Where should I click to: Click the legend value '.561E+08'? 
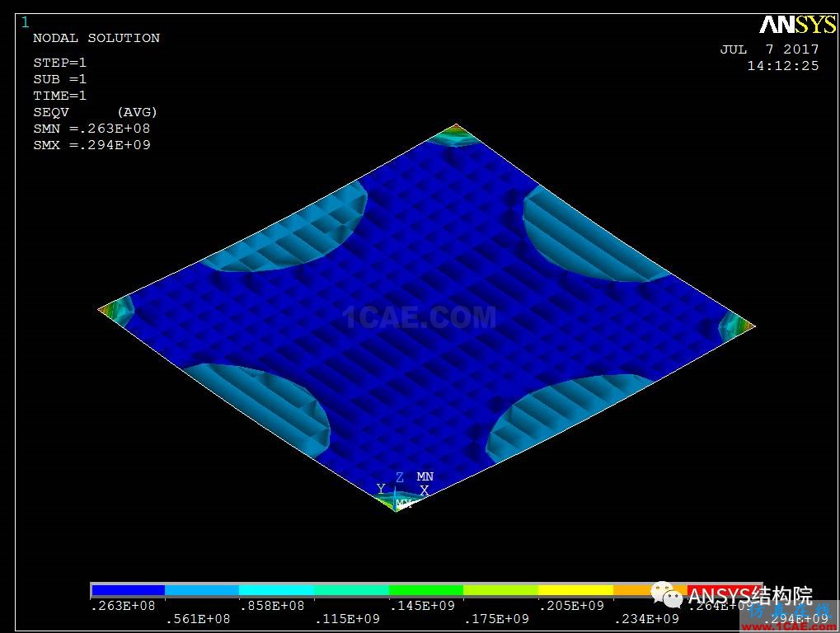click(198, 619)
